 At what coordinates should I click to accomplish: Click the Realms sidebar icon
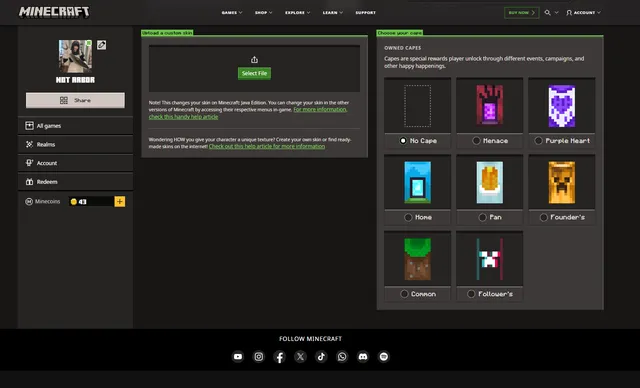point(29,144)
